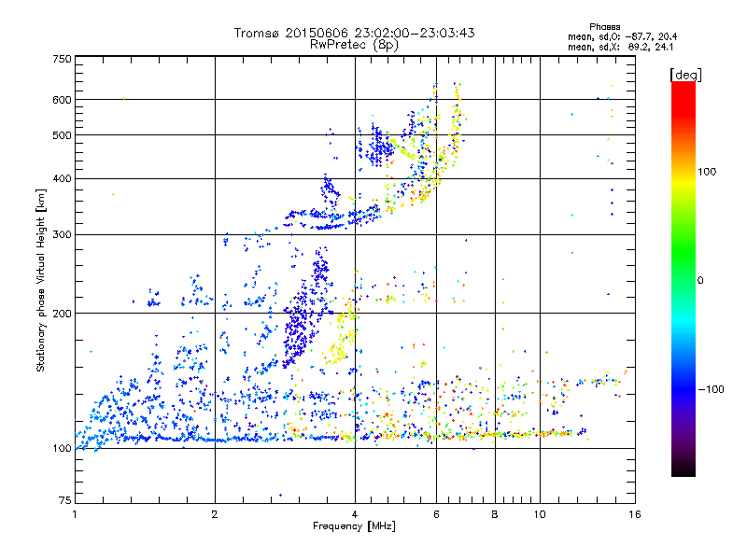Click the frequency axis "10" tick label
The image size is (747, 560).
point(540,514)
